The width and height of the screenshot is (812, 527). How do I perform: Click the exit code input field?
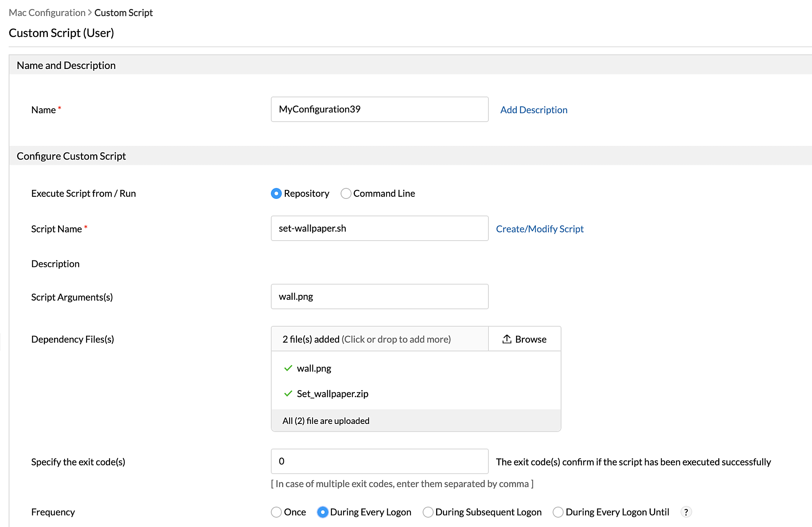[380, 461]
